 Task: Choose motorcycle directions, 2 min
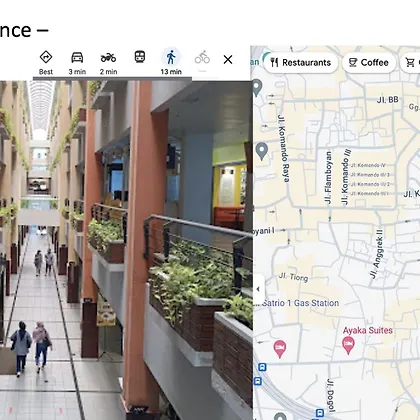tap(108, 62)
